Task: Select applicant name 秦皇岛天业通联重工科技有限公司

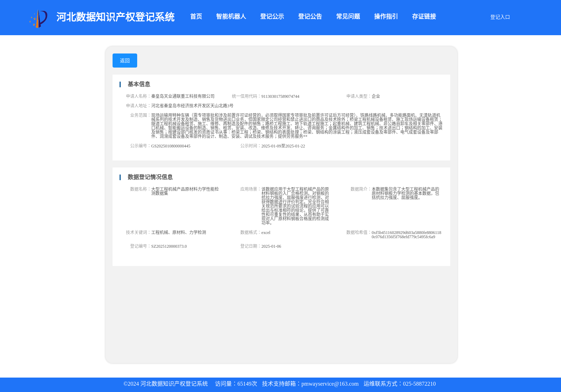Action: (183, 96)
